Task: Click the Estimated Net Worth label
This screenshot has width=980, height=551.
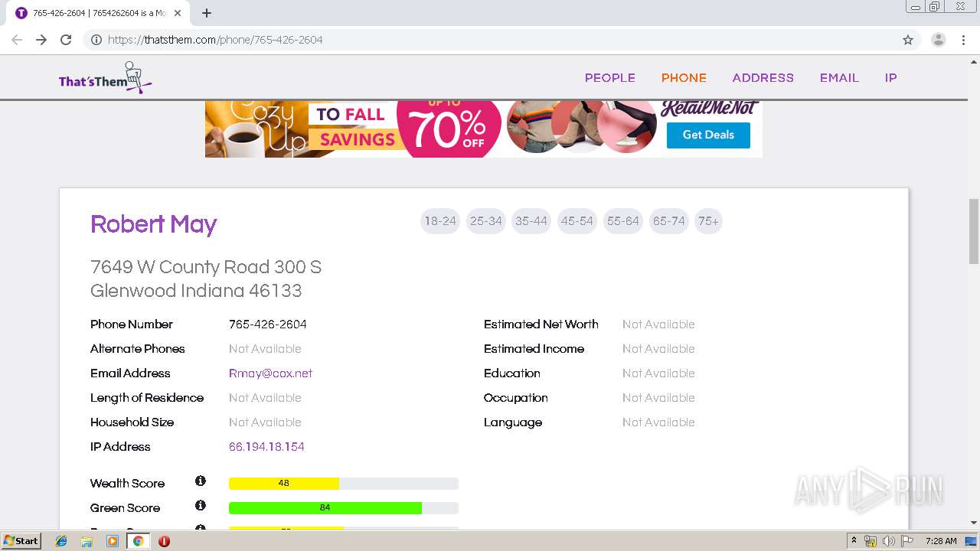Action: 541,324
